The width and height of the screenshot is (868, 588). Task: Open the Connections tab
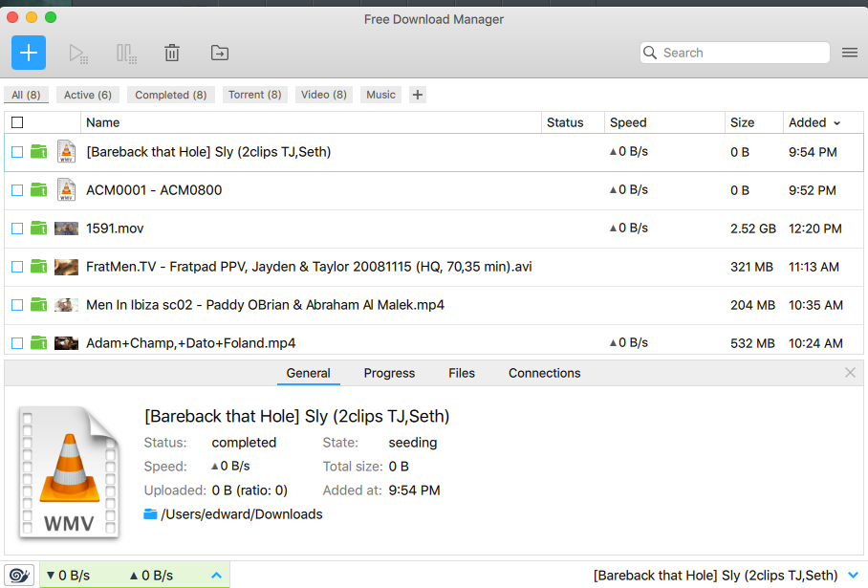point(544,373)
